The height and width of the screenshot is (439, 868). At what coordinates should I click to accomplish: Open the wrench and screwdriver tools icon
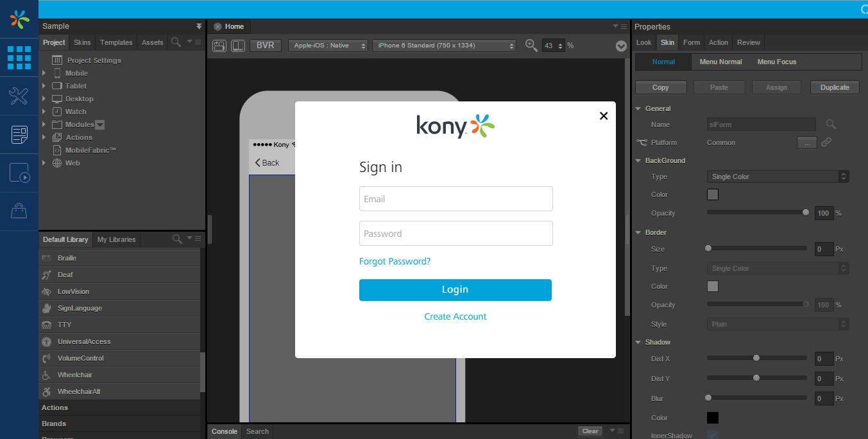tap(19, 96)
